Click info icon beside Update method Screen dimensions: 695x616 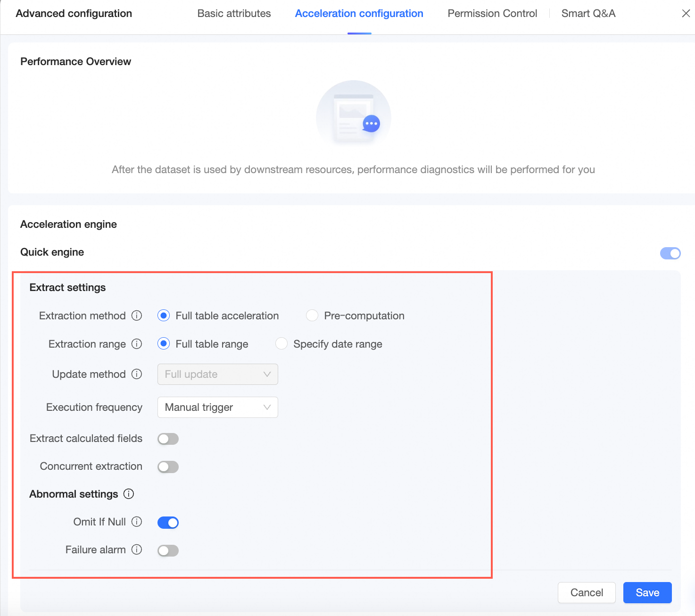pos(137,374)
